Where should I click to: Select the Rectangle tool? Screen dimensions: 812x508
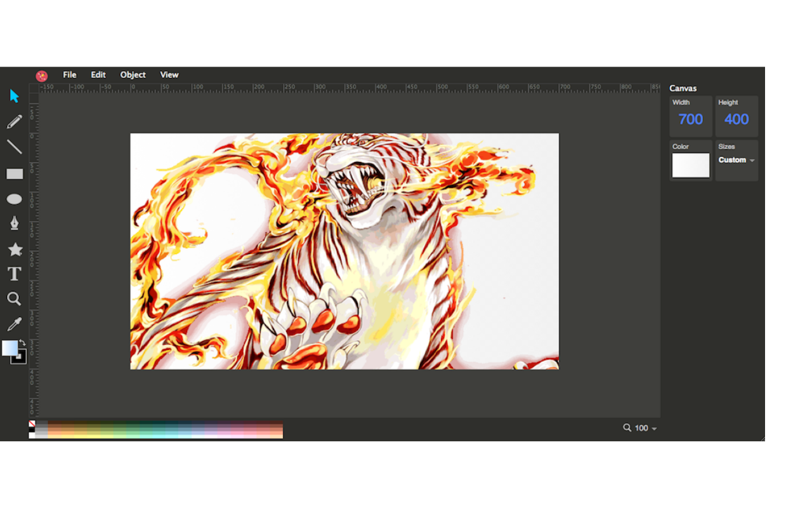(15, 173)
